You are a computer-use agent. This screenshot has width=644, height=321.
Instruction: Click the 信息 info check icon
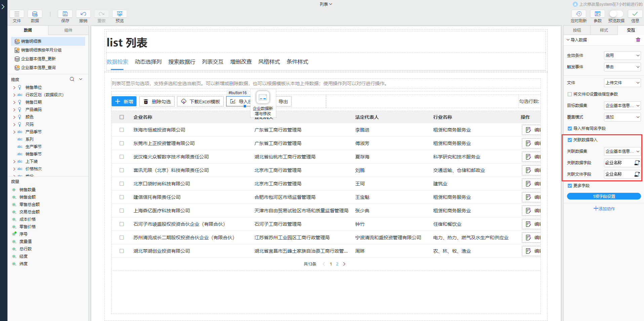tap(635, 14)
